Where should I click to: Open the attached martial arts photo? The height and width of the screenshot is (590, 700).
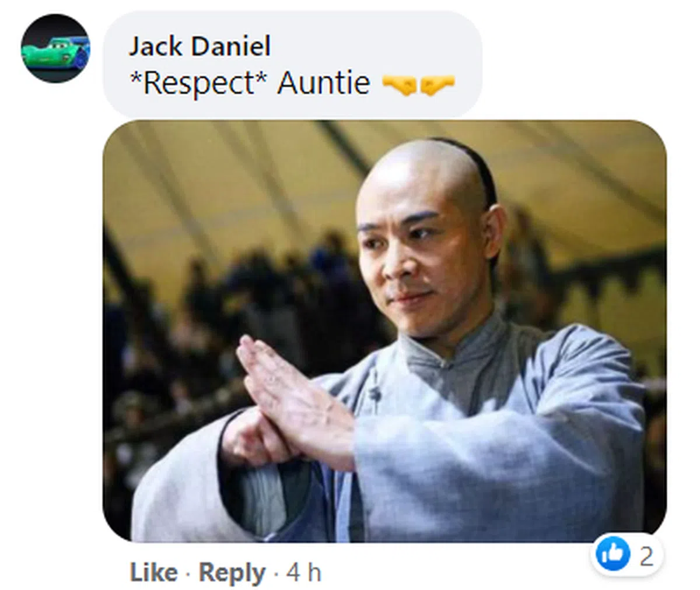(x=385, y=331)
